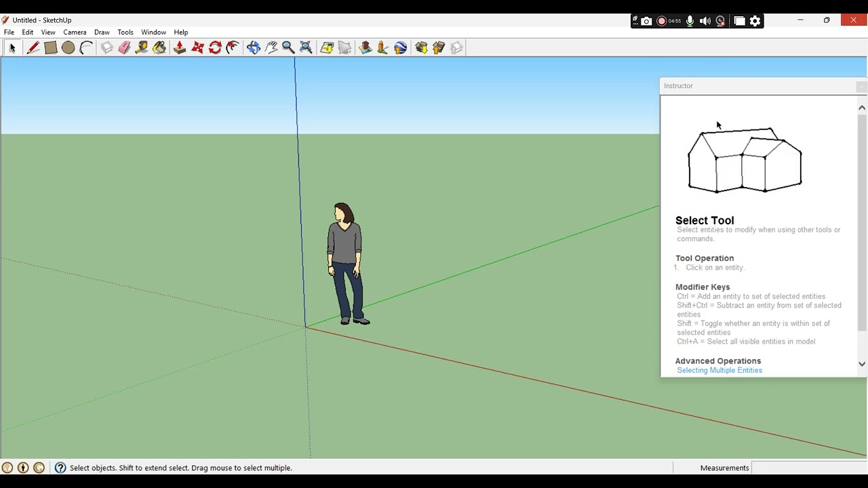Click the red record button

pos(662,21)
